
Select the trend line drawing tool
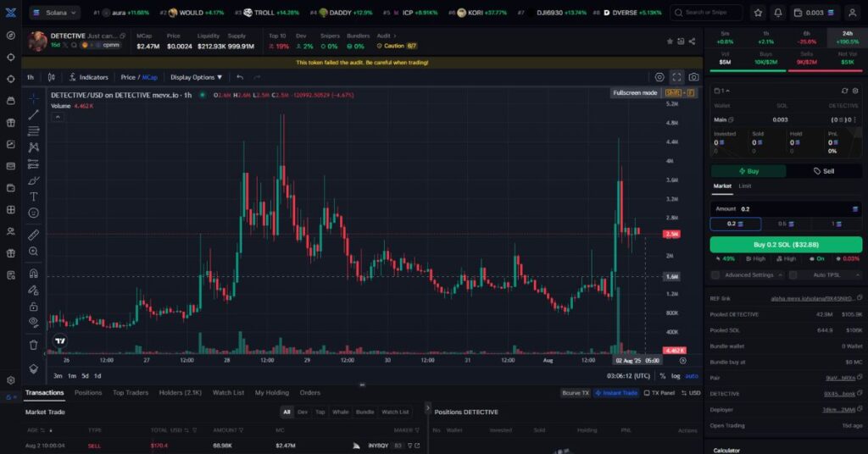[x=34, y=115]
